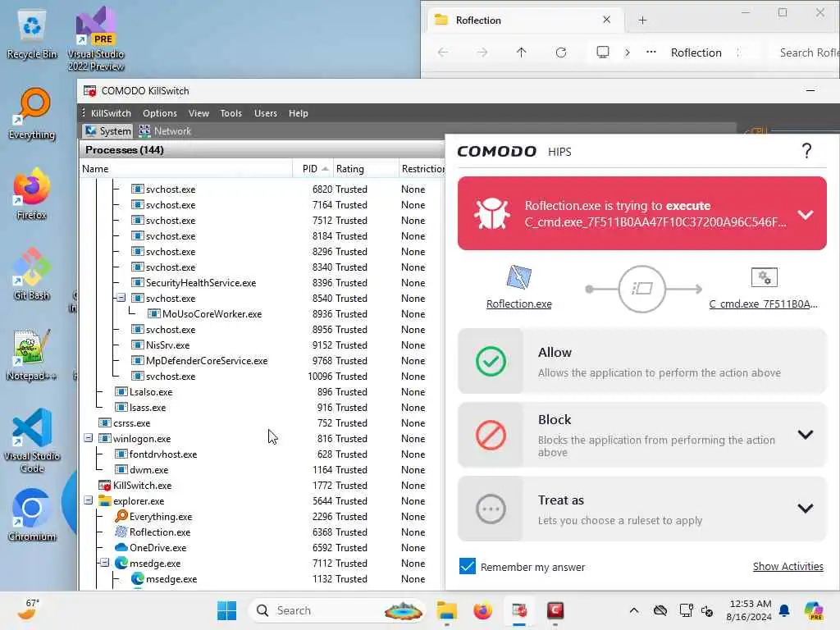
Task: Select the KillSwitch.exe process row
Action: coord(262,486)
